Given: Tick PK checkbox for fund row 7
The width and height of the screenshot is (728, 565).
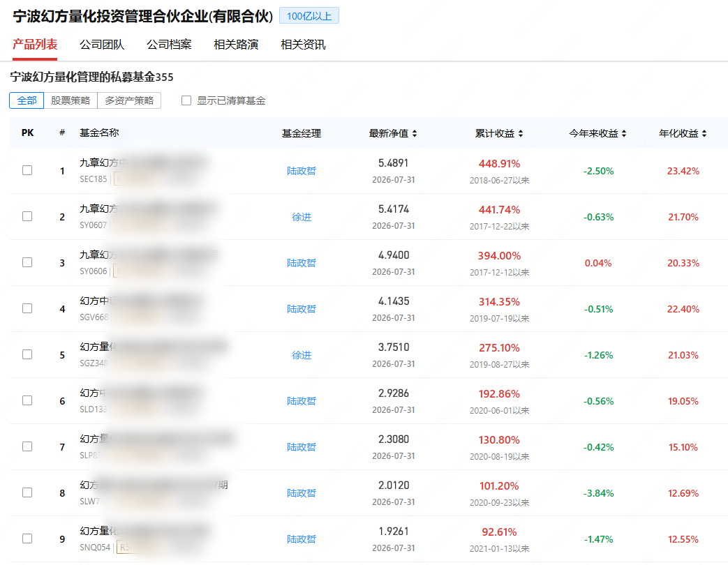Looking at the screenshot, I should tap(27, 446).
